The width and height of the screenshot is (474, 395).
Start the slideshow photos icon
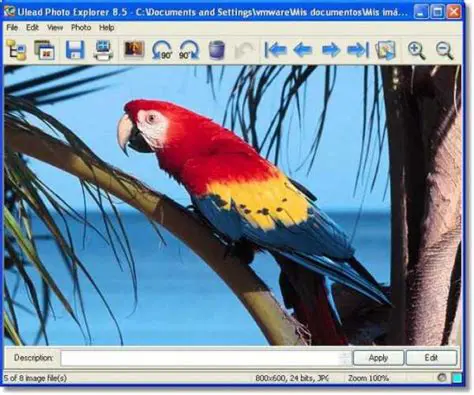click(x=385, y=50)
